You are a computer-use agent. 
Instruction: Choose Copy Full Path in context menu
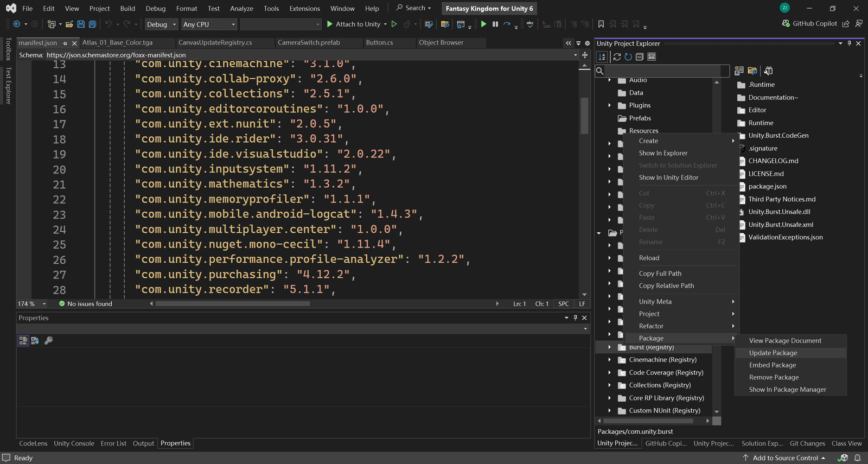coord(660,274)
